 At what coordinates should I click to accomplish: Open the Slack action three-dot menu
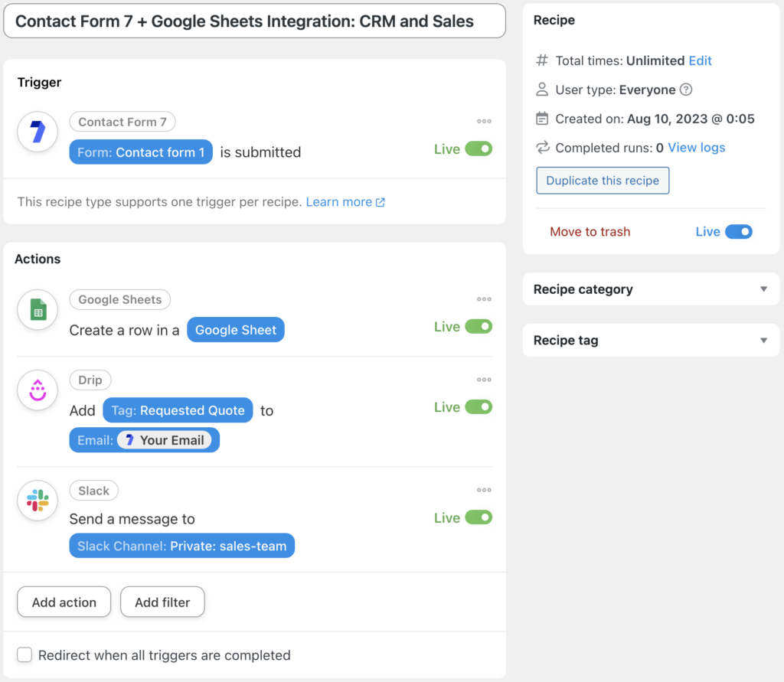(484, 490)
